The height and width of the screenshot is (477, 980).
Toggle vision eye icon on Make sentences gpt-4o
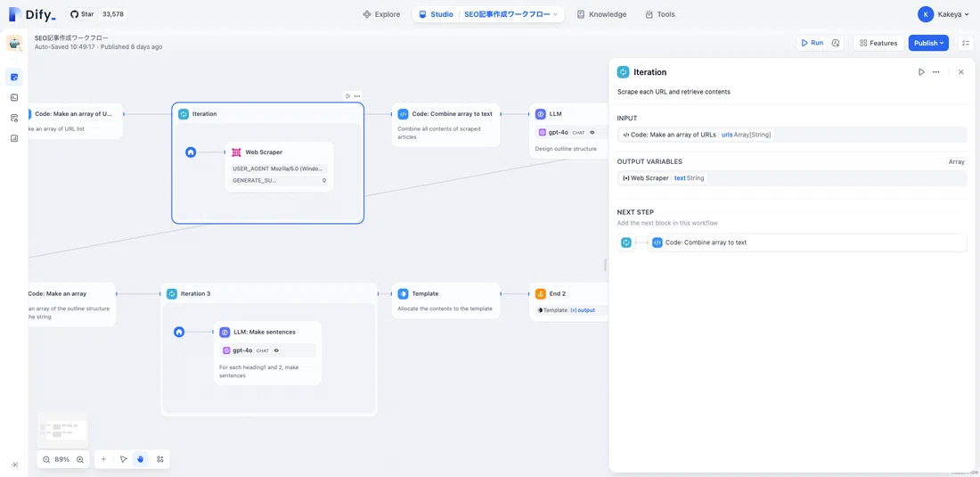[276, 350]
